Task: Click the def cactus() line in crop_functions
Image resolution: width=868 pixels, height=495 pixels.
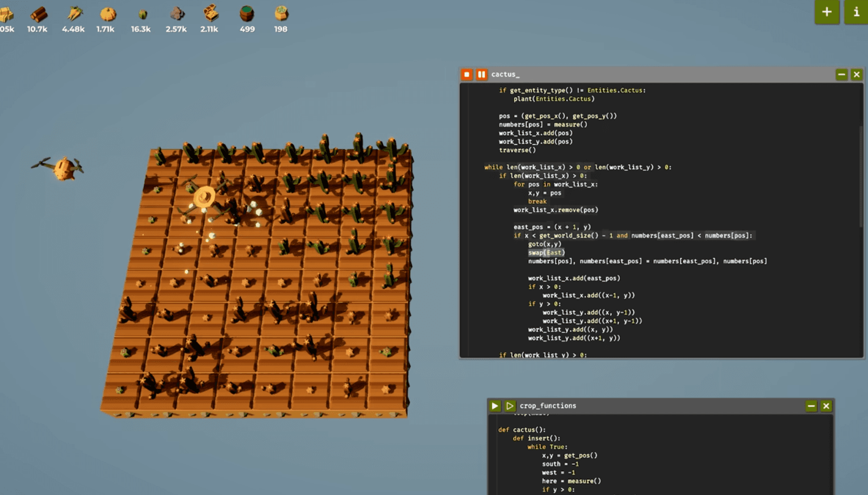Action: pos(521,430)
